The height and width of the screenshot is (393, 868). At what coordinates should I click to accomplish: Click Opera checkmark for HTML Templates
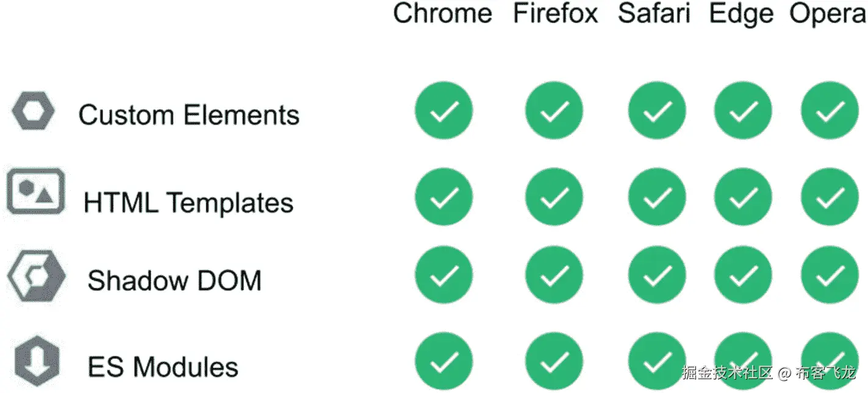(830, 197)
